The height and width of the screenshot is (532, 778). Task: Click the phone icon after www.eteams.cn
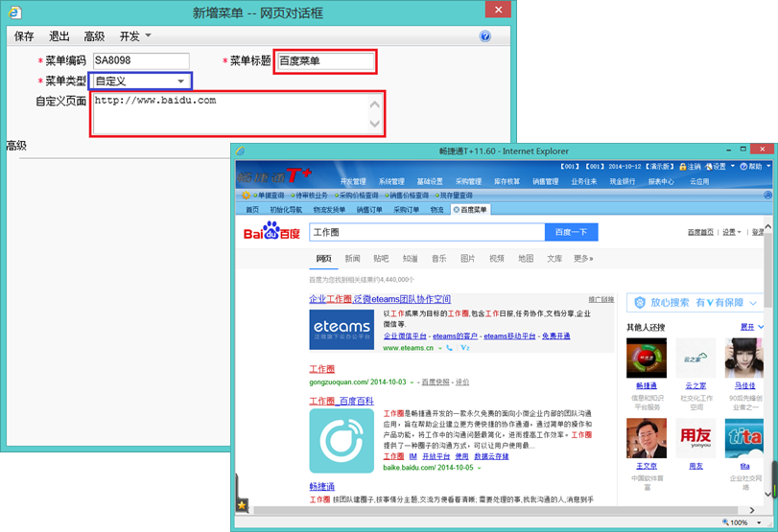(450, 348)
